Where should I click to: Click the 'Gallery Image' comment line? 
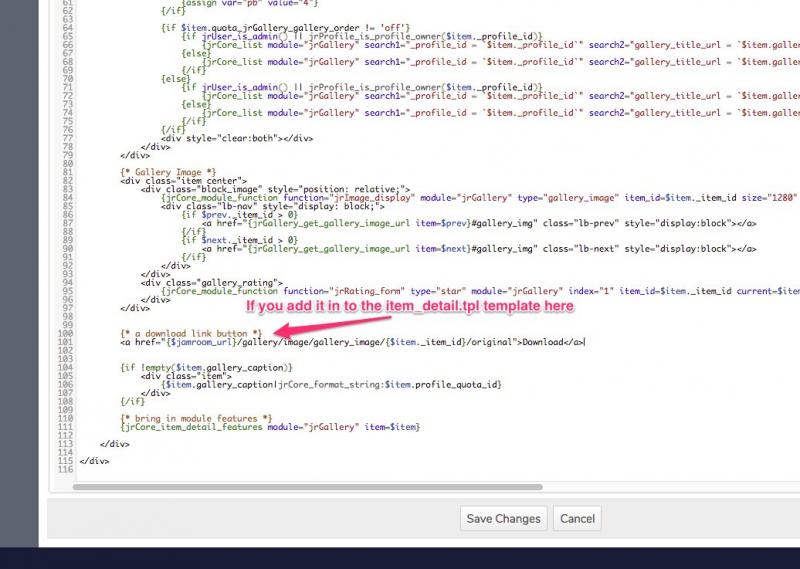[x=167, y=172]
